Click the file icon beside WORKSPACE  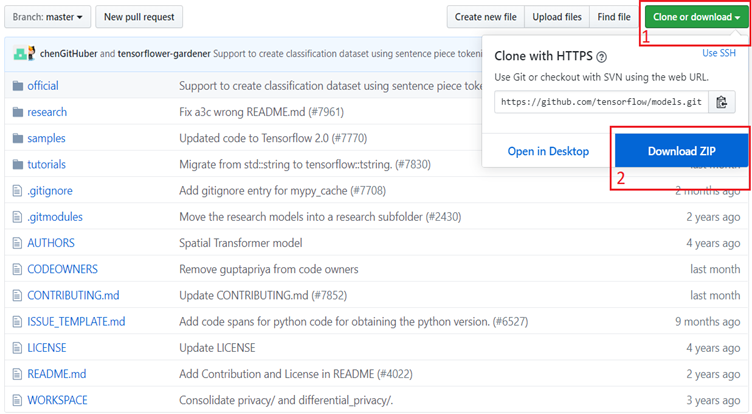17,400
